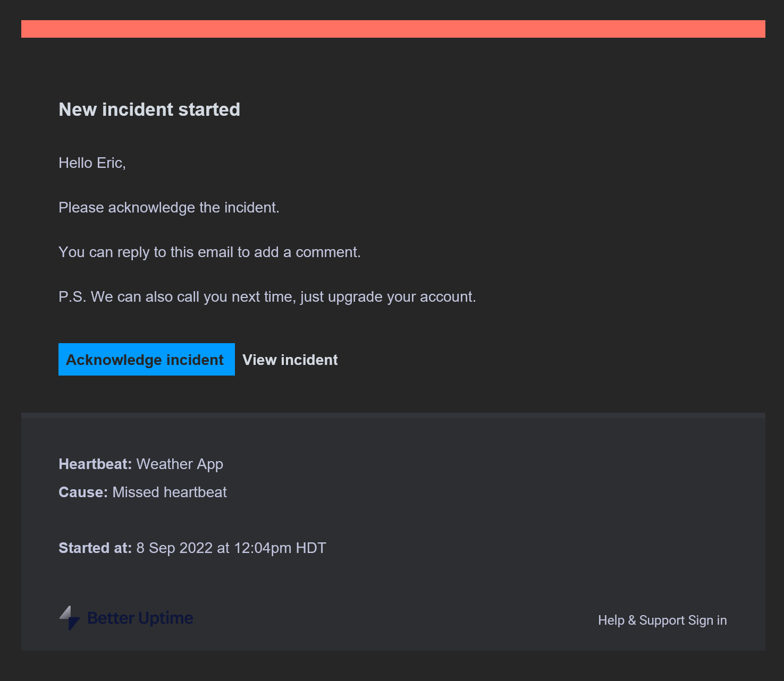Open the View incident link
Screen dimensions: 784x681
click(x=290, y=359)
